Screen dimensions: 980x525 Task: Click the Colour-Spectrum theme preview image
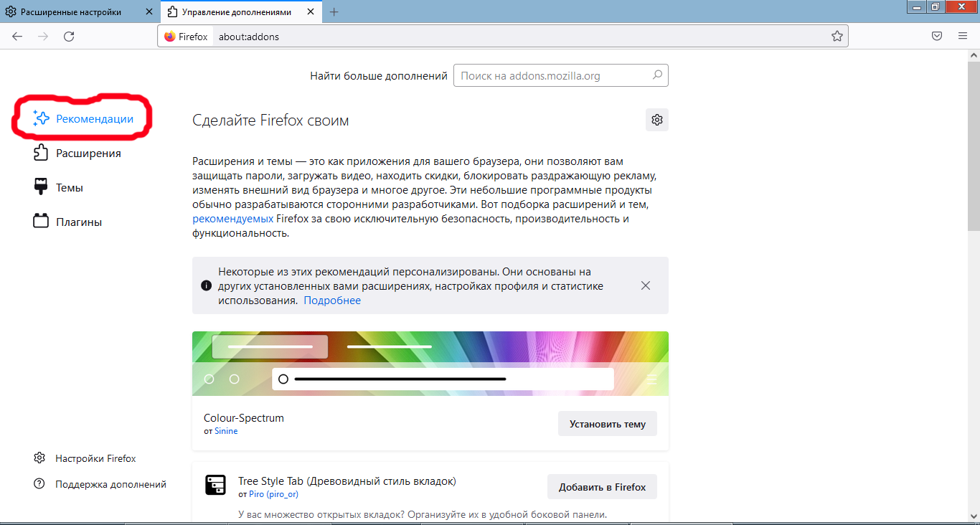click(x=430, y=364)
